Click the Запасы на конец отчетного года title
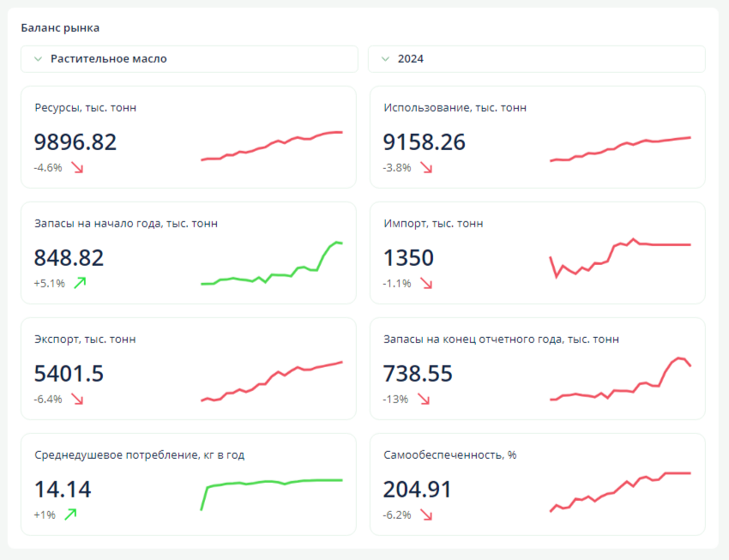This screenshot has height=560, width=729. pyautogui.click(x=501, y=340)
